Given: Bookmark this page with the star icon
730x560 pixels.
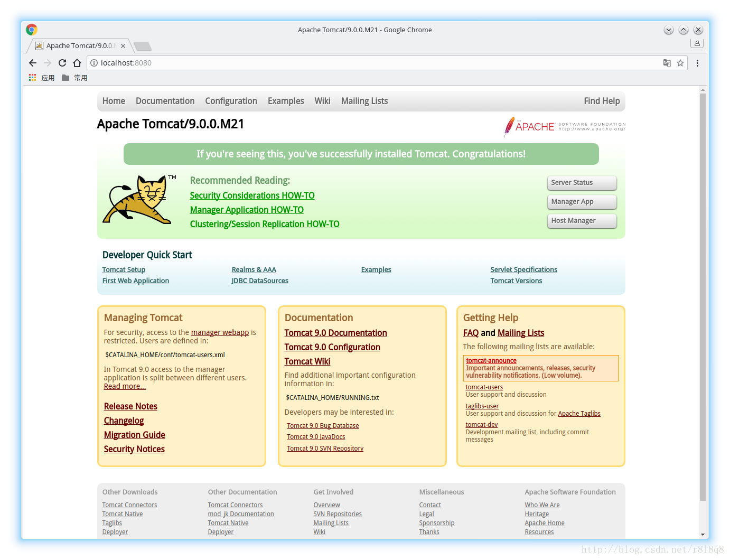Looking at the screenshot, I should pyautogui.click(x=680, y=63).
